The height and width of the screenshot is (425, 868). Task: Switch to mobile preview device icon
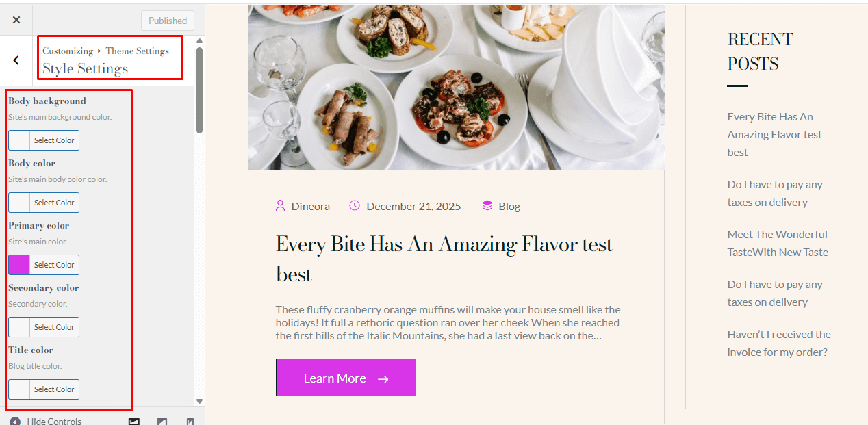pyautogui.click(x=190, y=422)
